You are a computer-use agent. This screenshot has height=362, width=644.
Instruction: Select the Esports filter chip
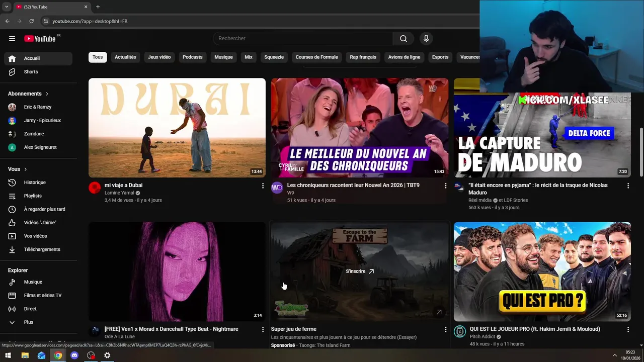(x=440, y=57)
